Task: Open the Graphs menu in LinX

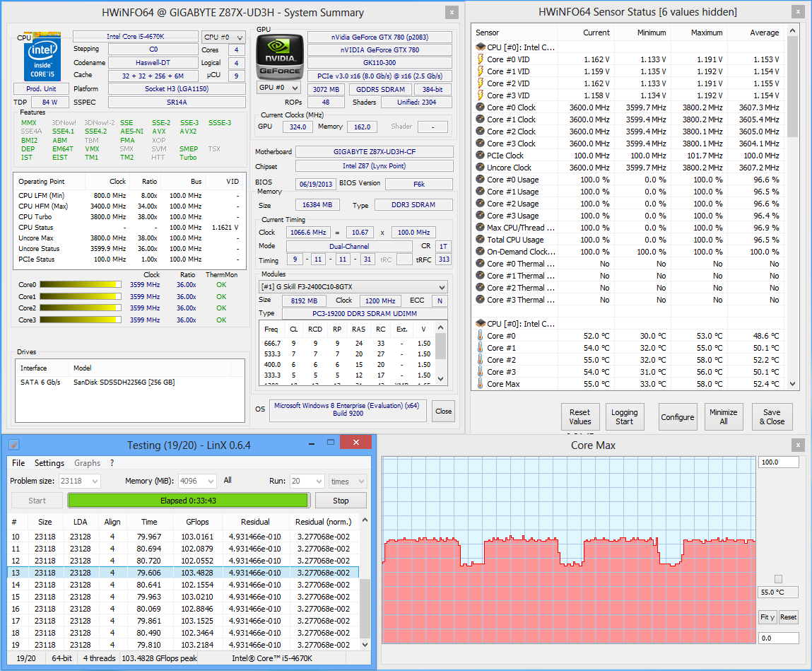Action: [87, 462]
